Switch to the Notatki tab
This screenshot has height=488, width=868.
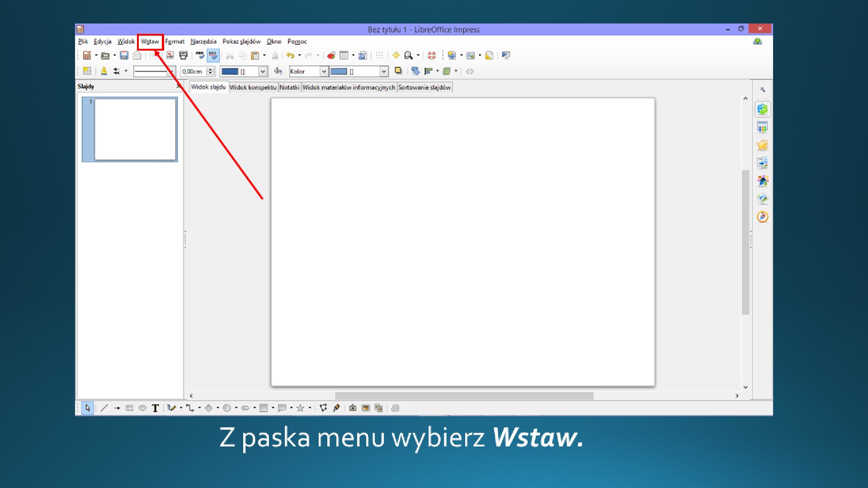[x=290, y=87]
